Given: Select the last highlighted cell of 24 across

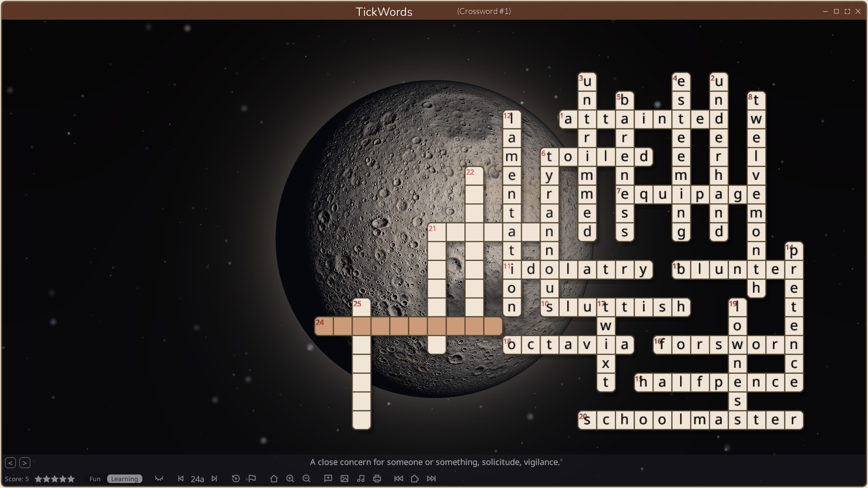Looking at the screenshot, I should tap(493, 326).
